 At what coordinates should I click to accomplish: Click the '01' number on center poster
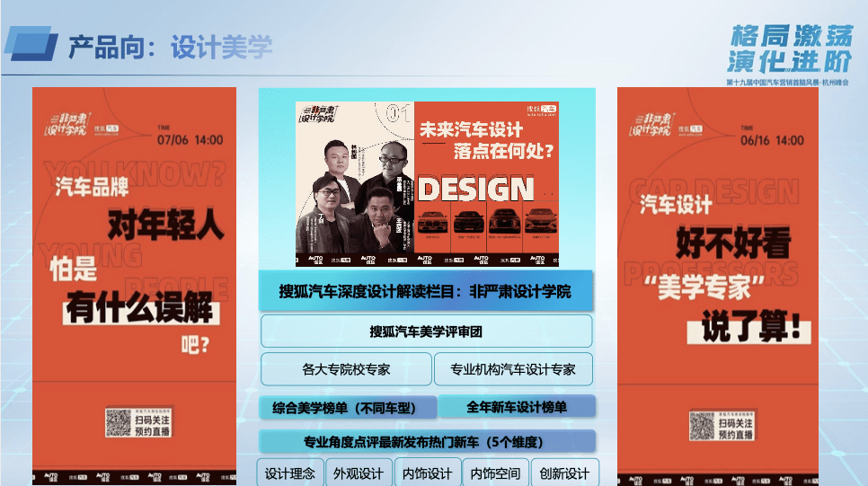point(398,113)
